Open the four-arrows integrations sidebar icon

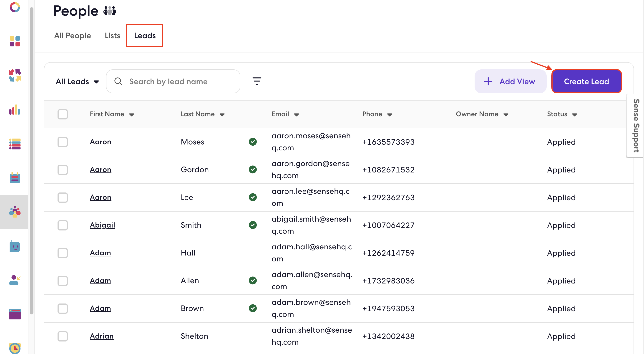(x=15, y=76)
